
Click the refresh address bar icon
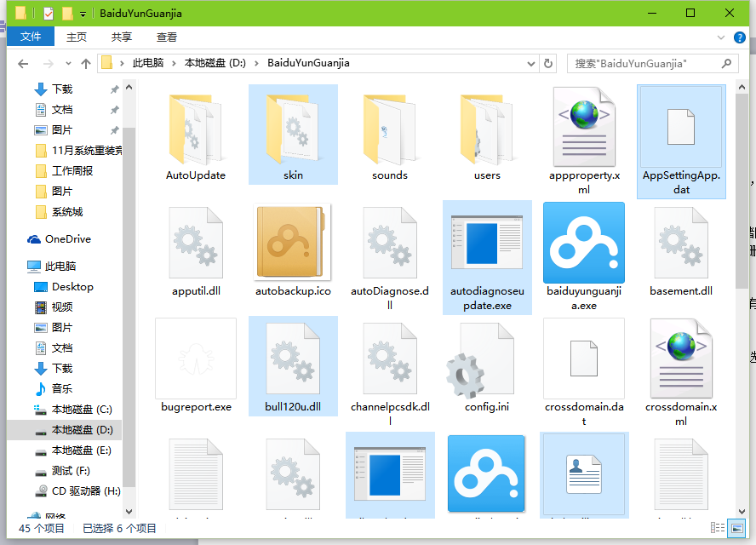[x=548, y=63]
